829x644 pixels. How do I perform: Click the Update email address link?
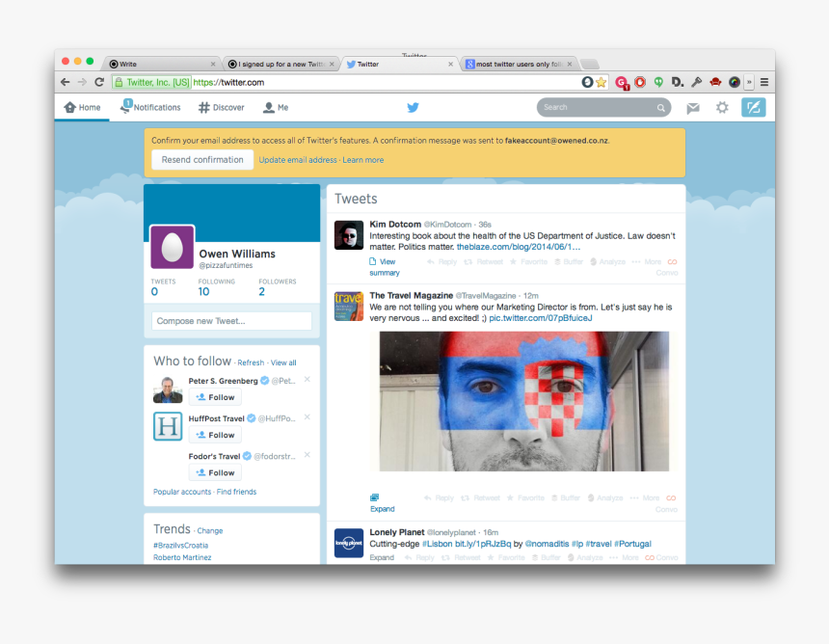[x=298, y=160]
